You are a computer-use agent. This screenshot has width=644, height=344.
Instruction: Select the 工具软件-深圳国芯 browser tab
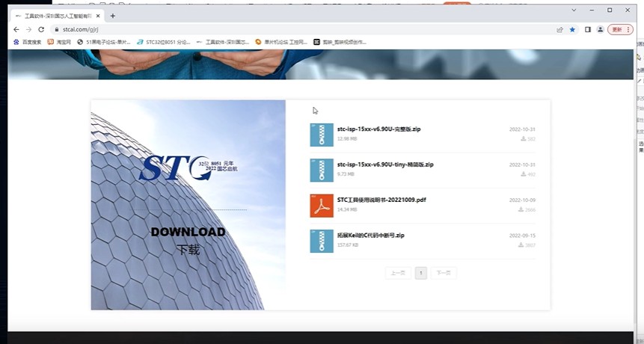[58, 16]
